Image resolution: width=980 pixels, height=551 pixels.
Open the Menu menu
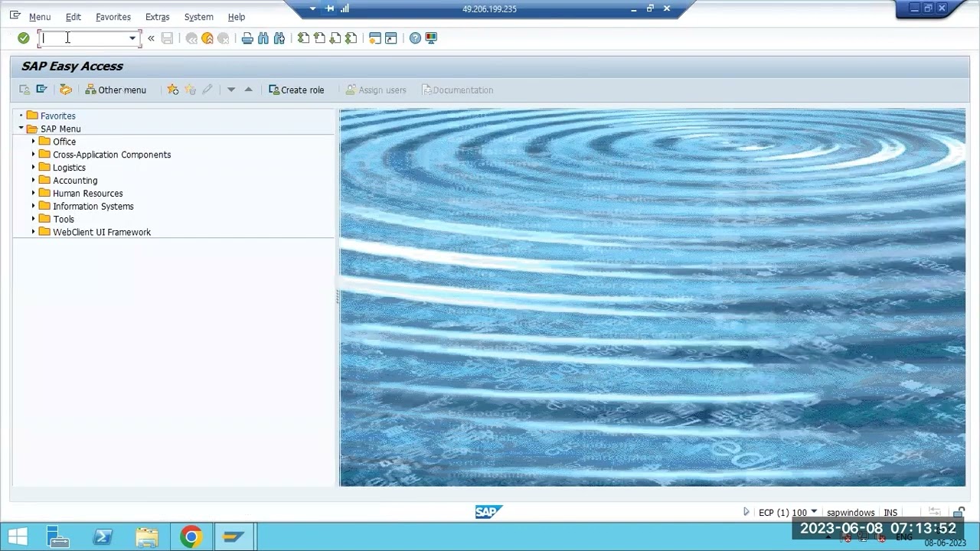pyautogui.click(x=40, y=17)
